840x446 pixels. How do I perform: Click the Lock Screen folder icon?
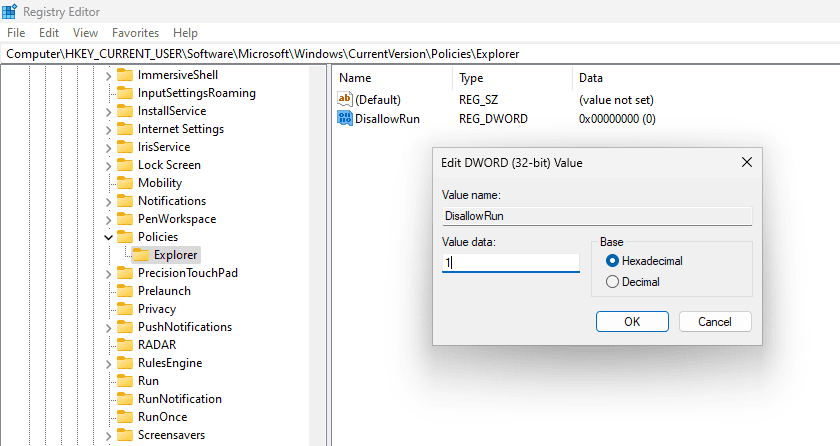[x=125, y=165]
